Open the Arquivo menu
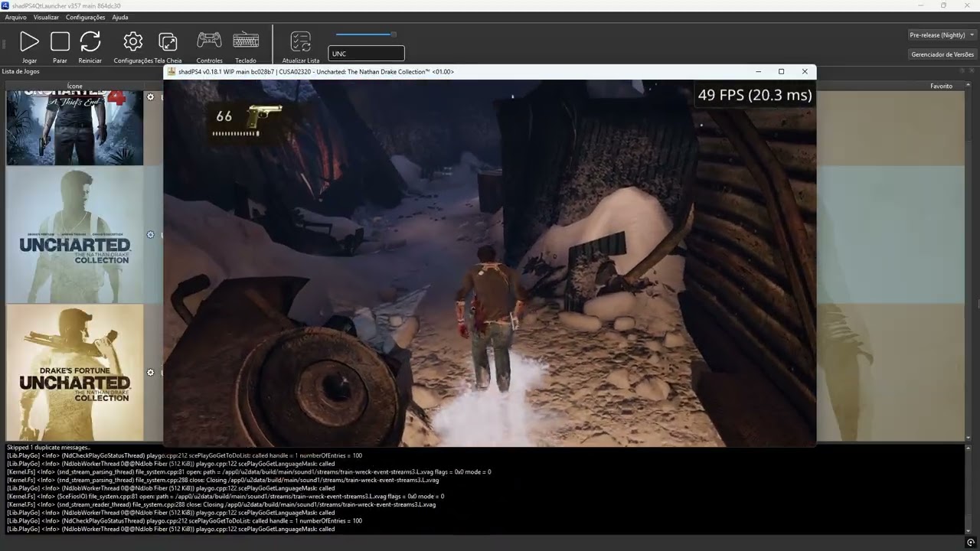Image resolution: width=980 pixels, height=551 pixels. click(15, 17)
